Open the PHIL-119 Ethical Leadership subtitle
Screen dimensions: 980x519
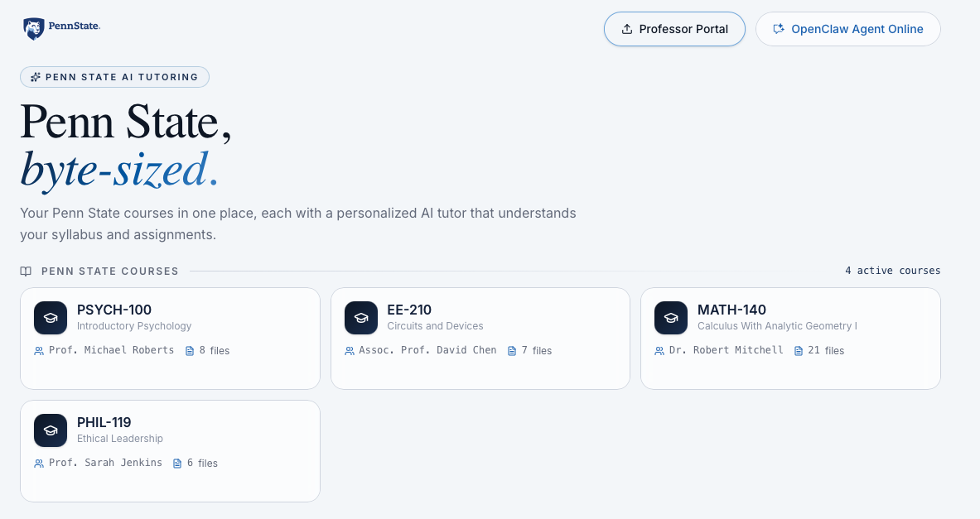[x=120, y=439]
